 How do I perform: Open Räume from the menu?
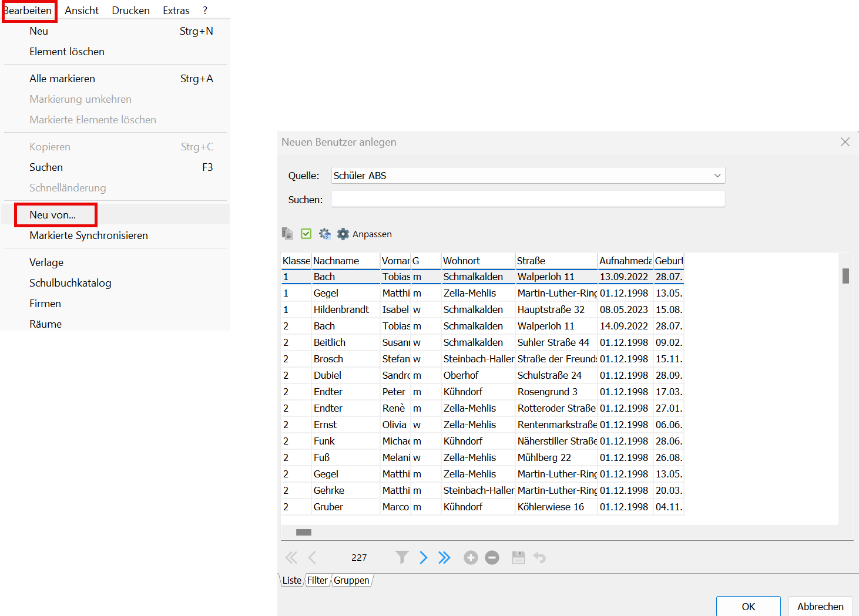(116, 324)
